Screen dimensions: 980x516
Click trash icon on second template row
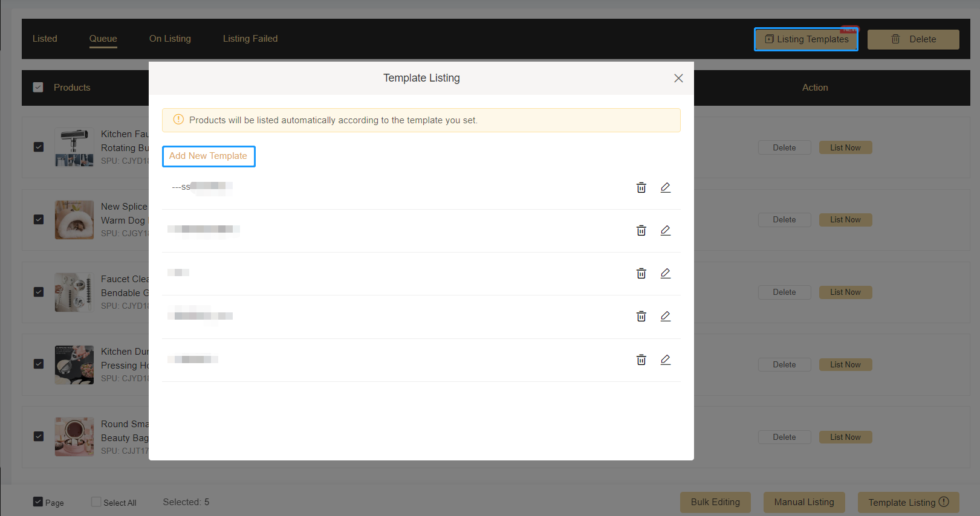(x=641, y=231)
